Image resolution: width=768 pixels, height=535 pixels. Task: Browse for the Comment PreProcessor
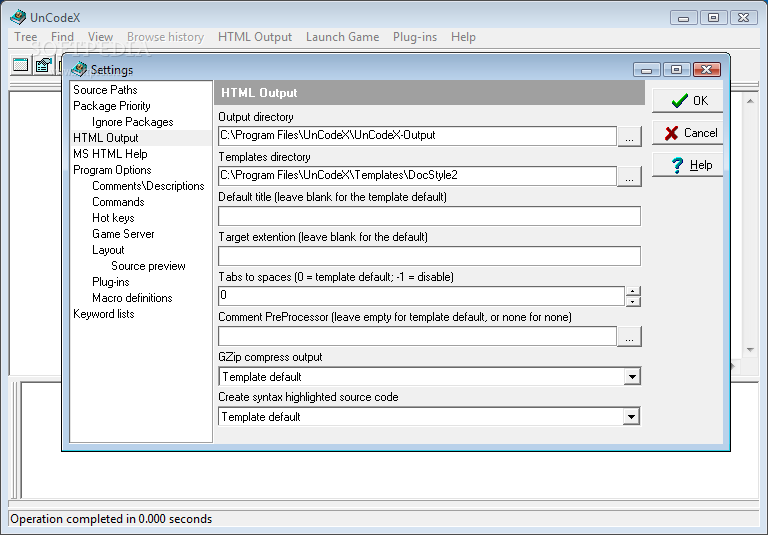click(629, 337)
